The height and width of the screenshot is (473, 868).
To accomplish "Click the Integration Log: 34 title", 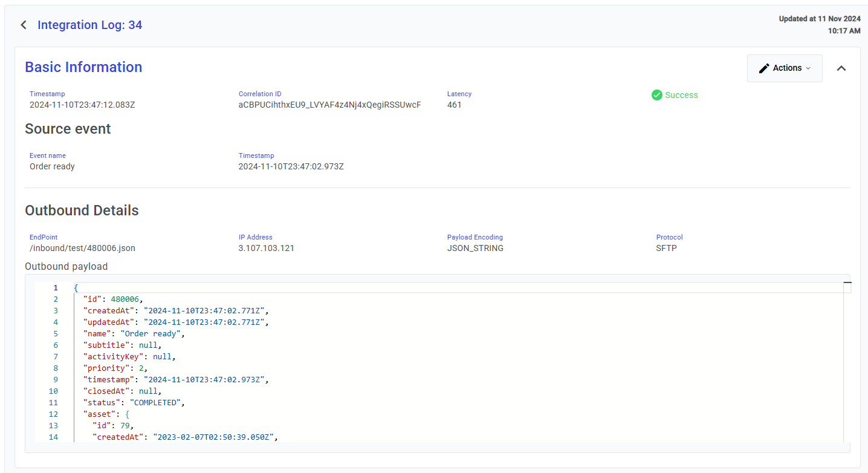I will coord(89,25).
